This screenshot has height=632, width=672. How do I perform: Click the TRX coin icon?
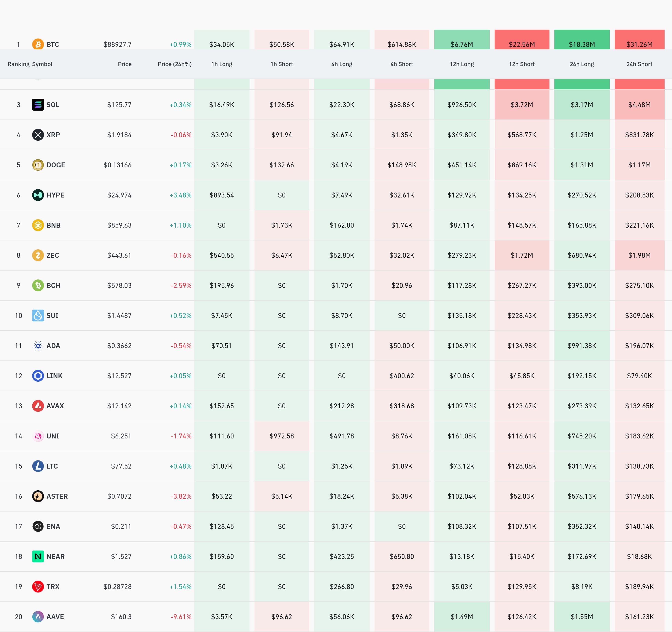[x=38, y=586]
